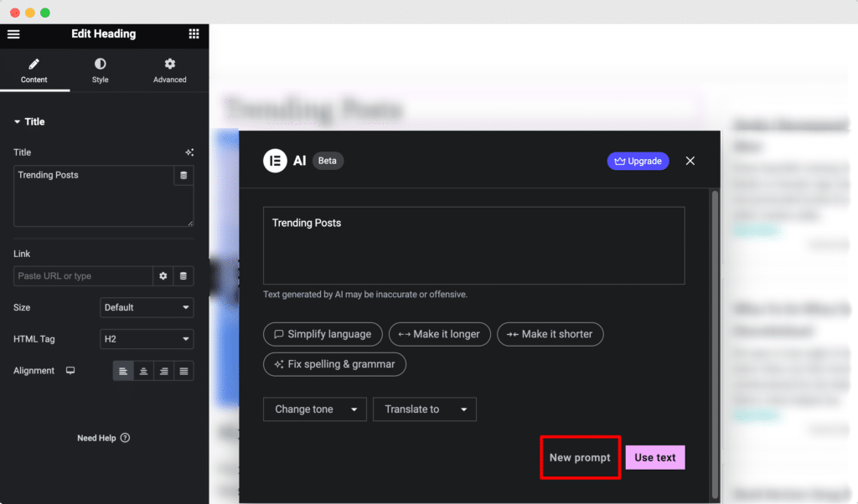Click the Use text button
The image size is (858, 504).
tap(654, 457)
